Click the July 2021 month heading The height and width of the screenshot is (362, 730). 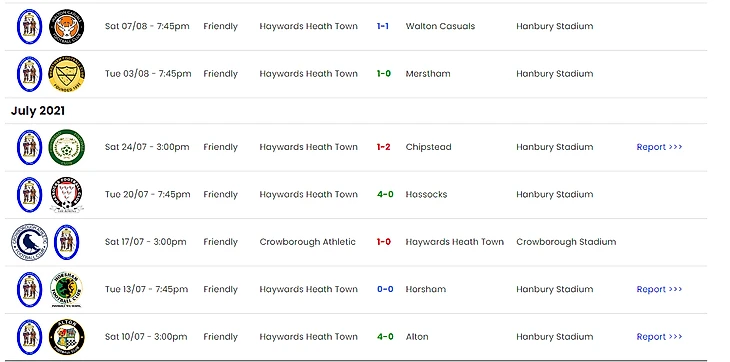click(x=38, y=111)
